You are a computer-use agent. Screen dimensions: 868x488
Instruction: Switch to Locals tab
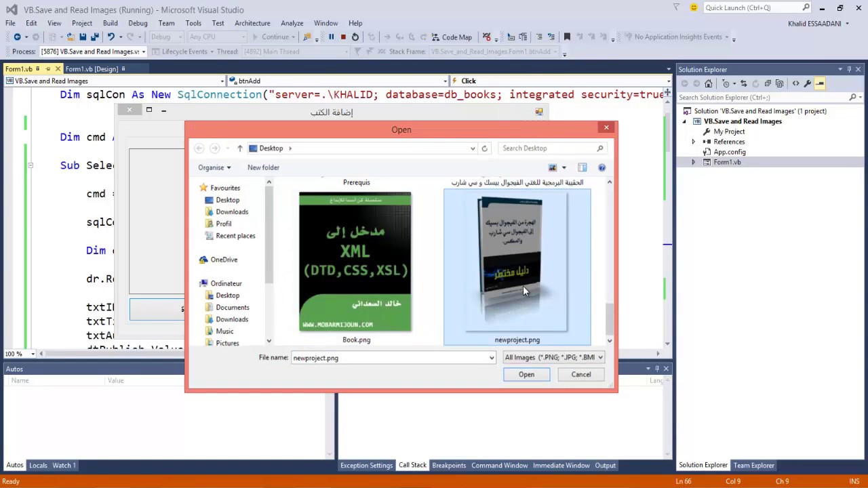[x=38, y=466]
